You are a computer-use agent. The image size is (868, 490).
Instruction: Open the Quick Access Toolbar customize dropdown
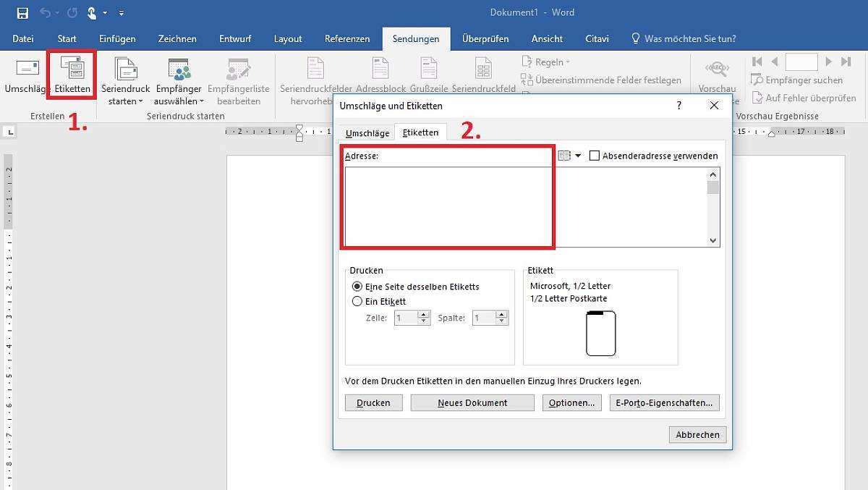tap(121, 13)
